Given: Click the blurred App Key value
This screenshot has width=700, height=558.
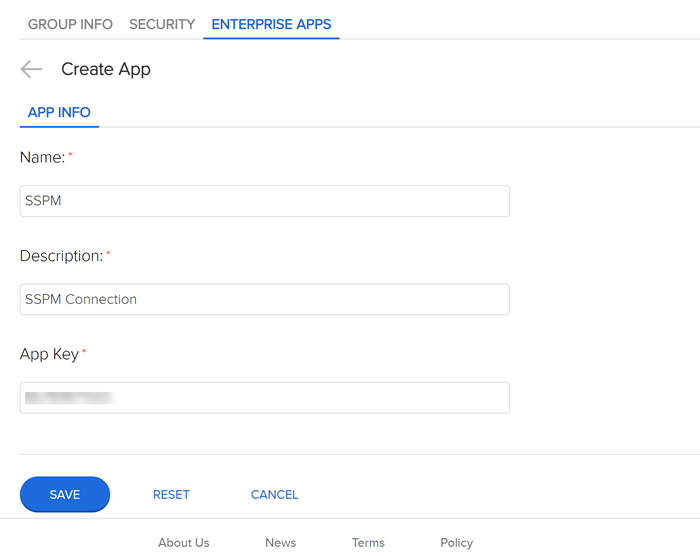Looking at the screenshot, I should [68, 397].
